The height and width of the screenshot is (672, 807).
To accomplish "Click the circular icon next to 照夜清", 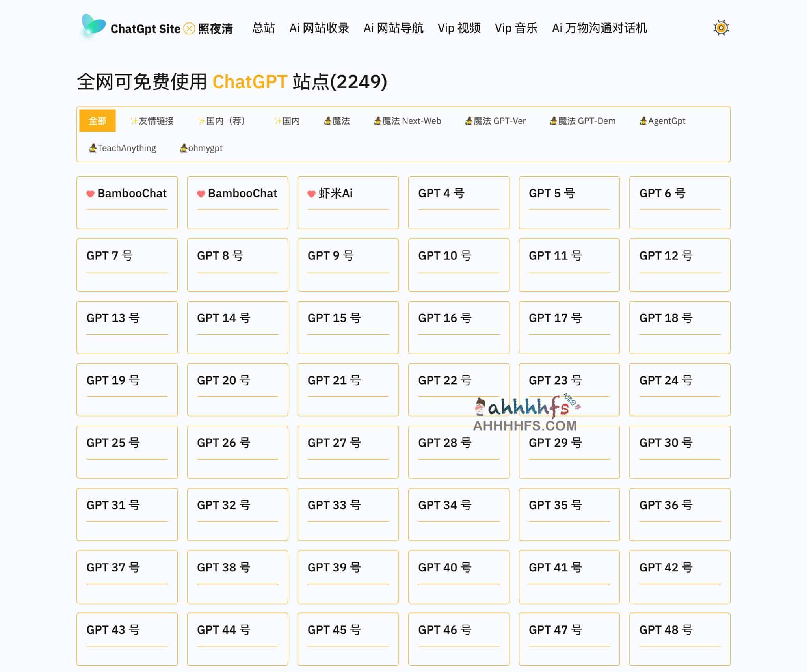I will click(x=189, y=28).
